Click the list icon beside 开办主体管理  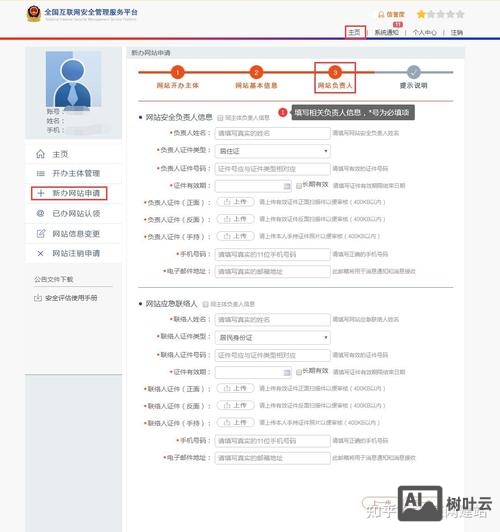click(40, 174)
